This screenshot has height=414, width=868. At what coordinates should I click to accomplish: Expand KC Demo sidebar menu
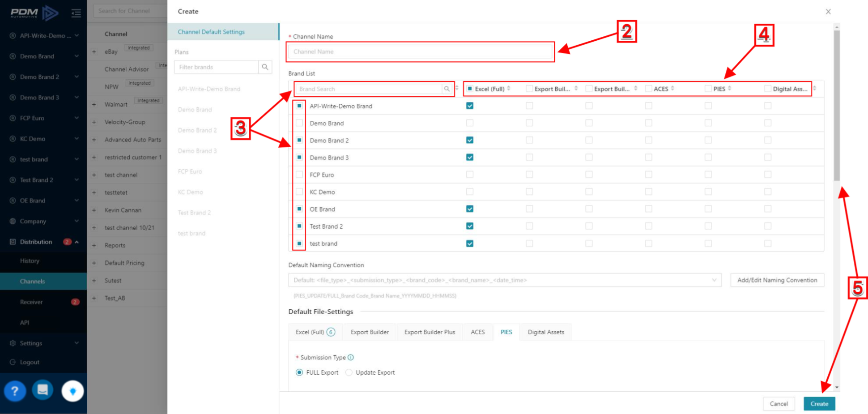[77, 139]
